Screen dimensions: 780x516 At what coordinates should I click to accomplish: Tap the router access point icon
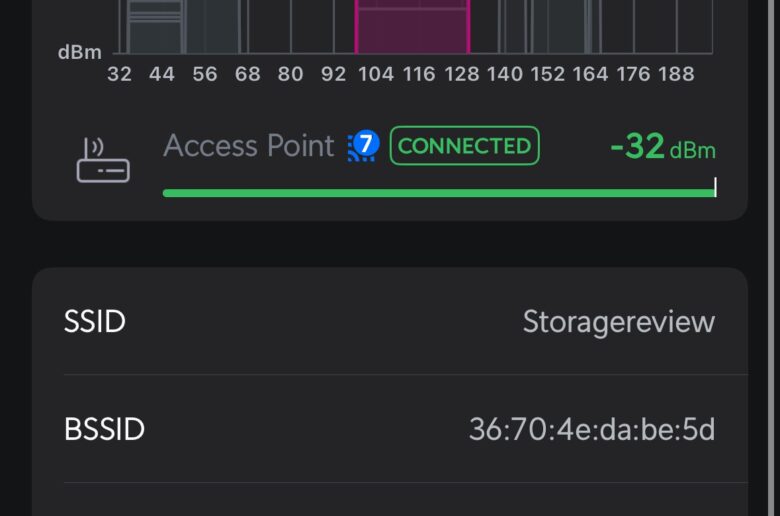[103, 160]
